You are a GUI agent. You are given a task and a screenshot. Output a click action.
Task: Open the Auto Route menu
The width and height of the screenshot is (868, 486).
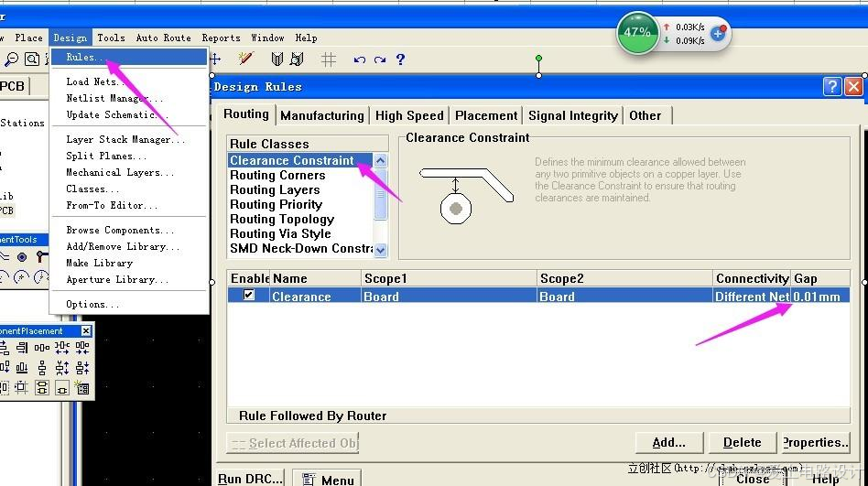tap(163, 38)
